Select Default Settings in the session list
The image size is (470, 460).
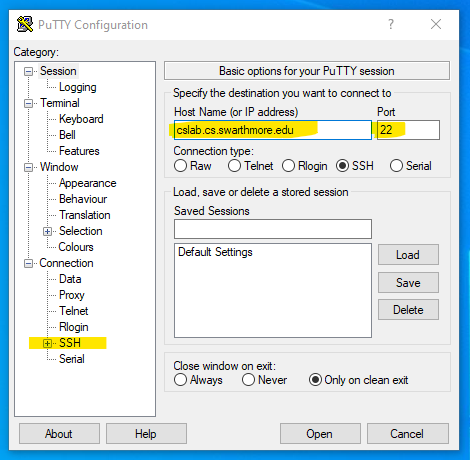tap(215, 252)
